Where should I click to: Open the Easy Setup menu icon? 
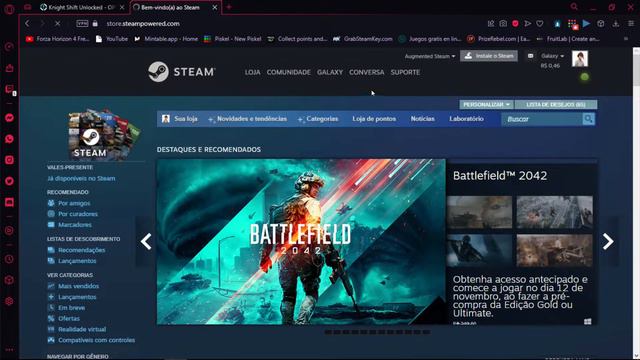pyautogui.click(x=631, y=24)
